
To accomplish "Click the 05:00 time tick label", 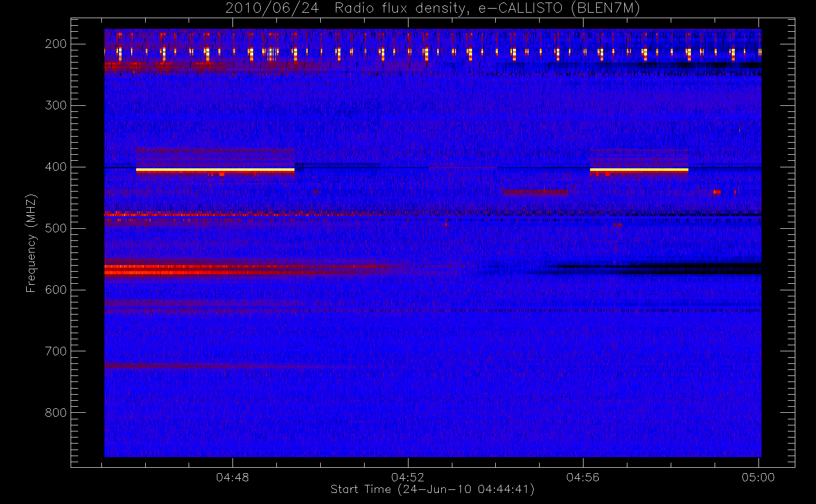I will click(x=758, y=477).
